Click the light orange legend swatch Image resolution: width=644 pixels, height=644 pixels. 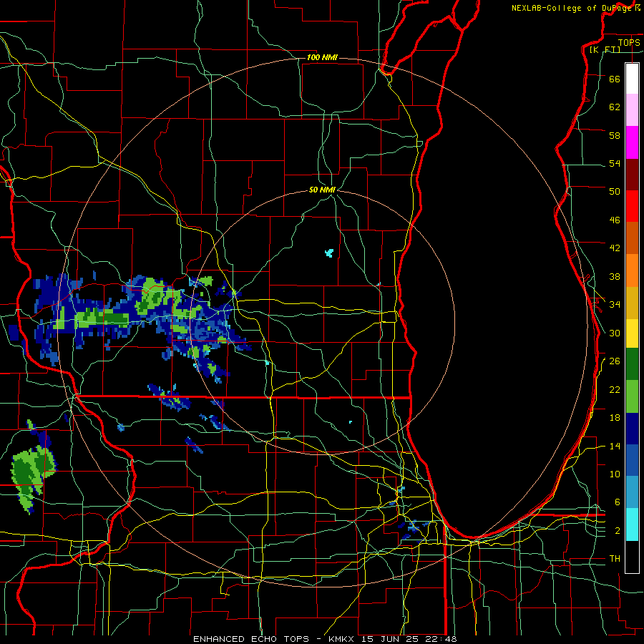pyautogui.click(x=632, y=270)
